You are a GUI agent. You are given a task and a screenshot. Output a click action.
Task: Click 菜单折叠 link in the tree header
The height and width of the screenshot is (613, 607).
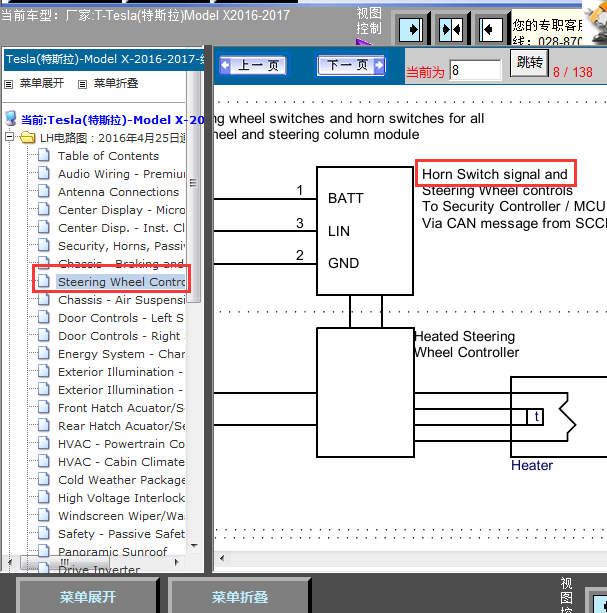116,83
